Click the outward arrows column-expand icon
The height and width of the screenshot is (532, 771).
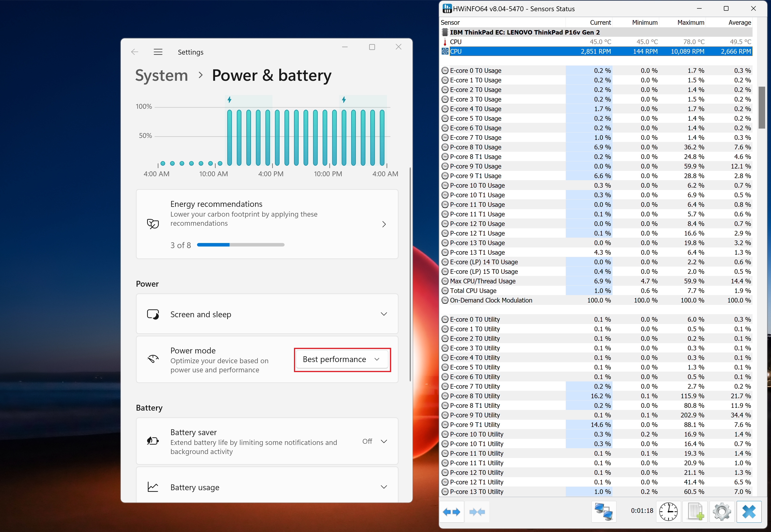(x=452, y=512)
